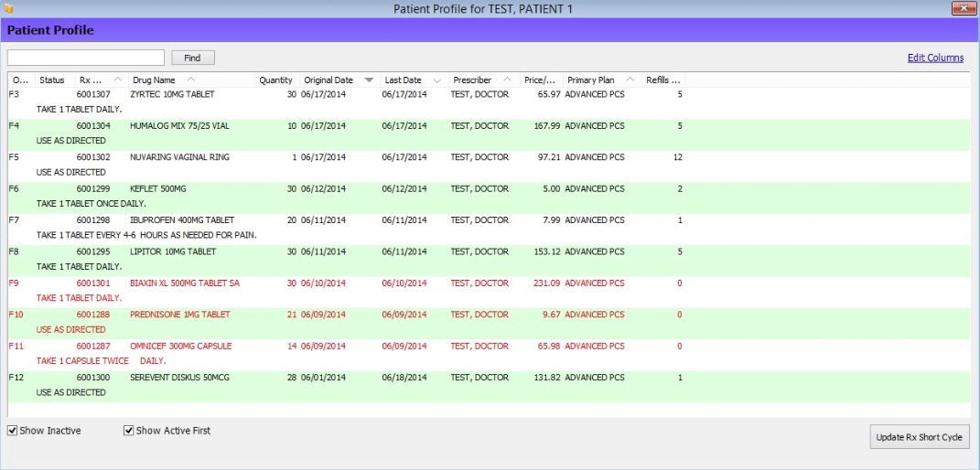This screenshot has width=980, height=470.
Task: Click the F6 order label
Action: pos(14,189)
